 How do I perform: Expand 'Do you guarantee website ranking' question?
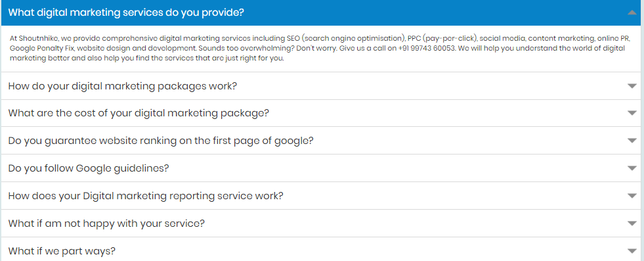[321, 141]
